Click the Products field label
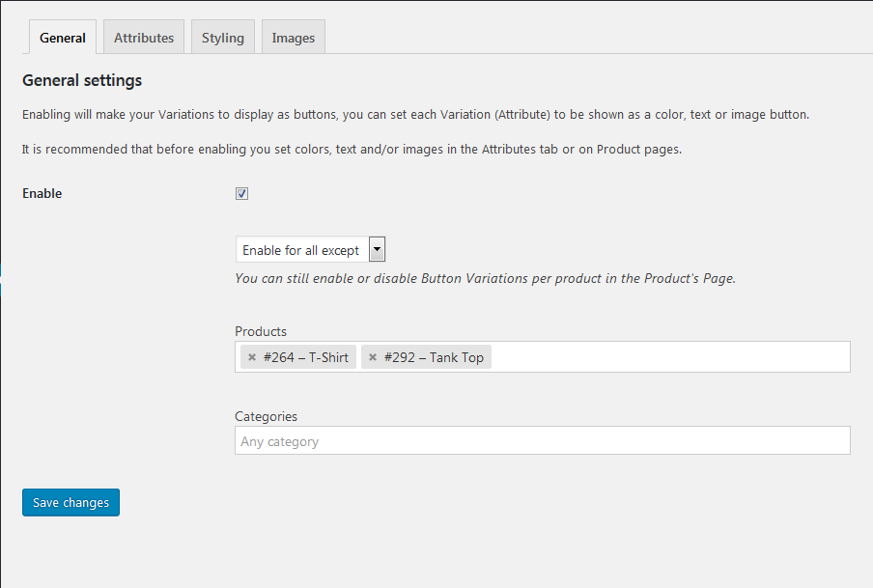 (261, 331)
